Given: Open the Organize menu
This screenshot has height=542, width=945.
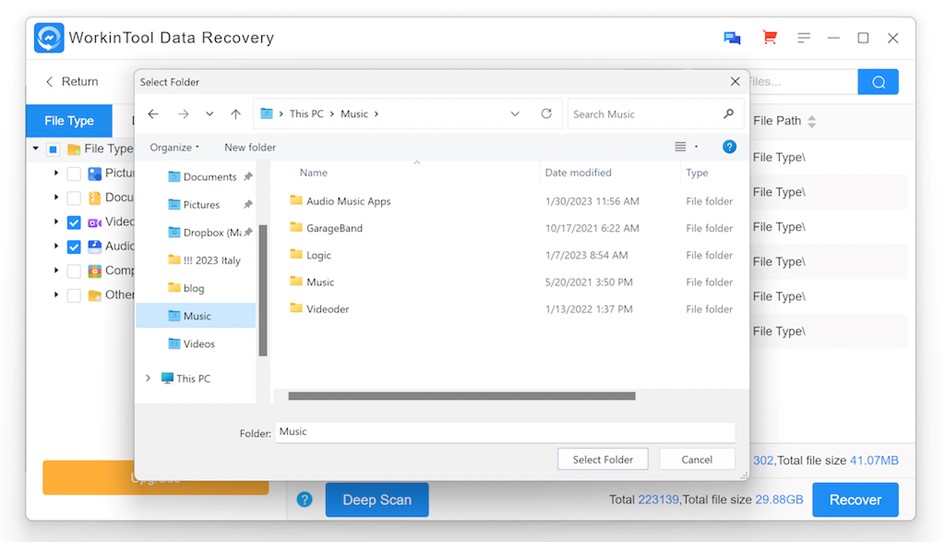Looking at the screenshot, I should [174, 147].
